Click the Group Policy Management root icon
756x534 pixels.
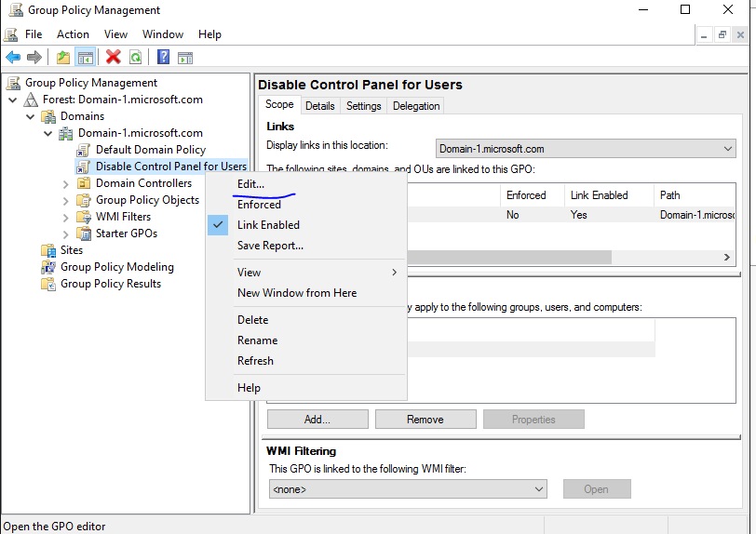point(13,83)
